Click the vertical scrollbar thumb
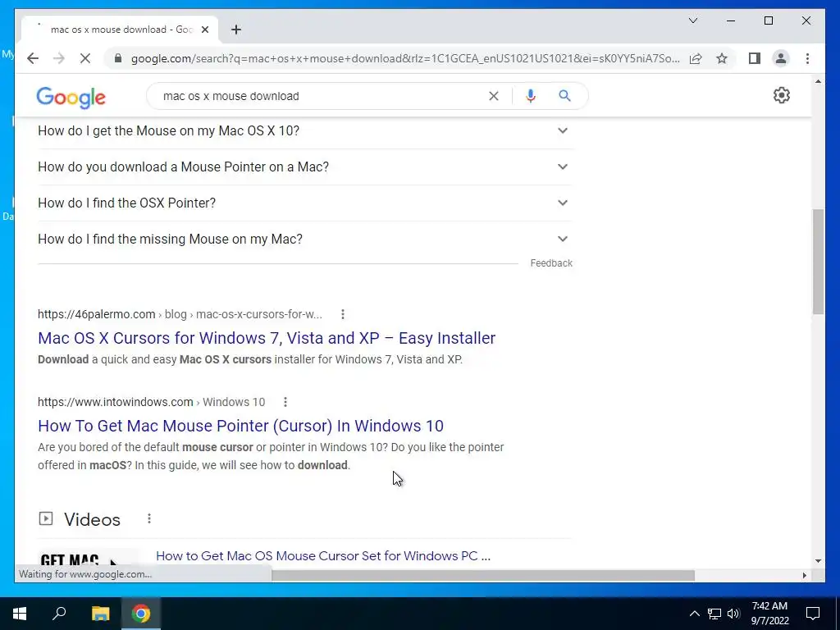Image resolution: width=840 pixels, height=630 pixels. coord(818,262)
